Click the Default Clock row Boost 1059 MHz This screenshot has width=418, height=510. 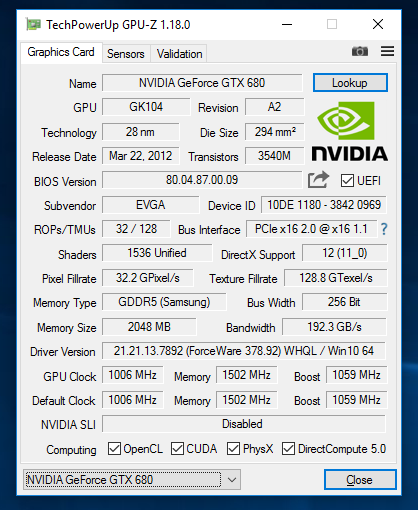(x=357, y=400)
